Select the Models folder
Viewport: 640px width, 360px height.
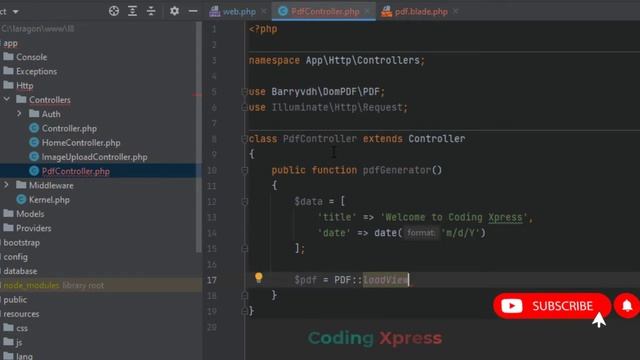click(24, 214)
